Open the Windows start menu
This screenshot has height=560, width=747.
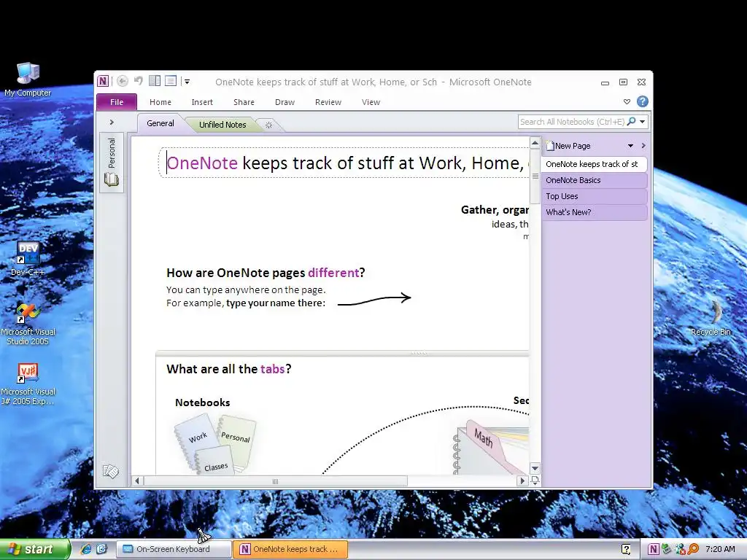pyautogui.click(x=35, y=549)
